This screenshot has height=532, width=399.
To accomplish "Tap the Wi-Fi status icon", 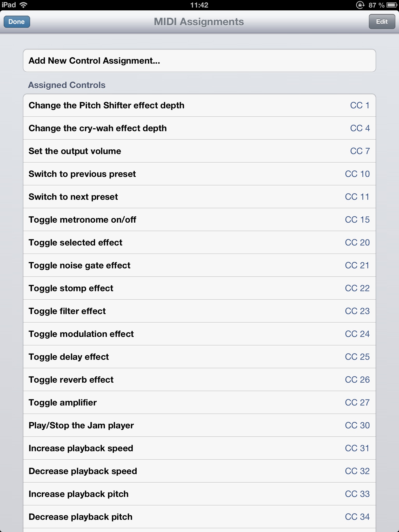I will pyautogui.click(x=23, y=5).
